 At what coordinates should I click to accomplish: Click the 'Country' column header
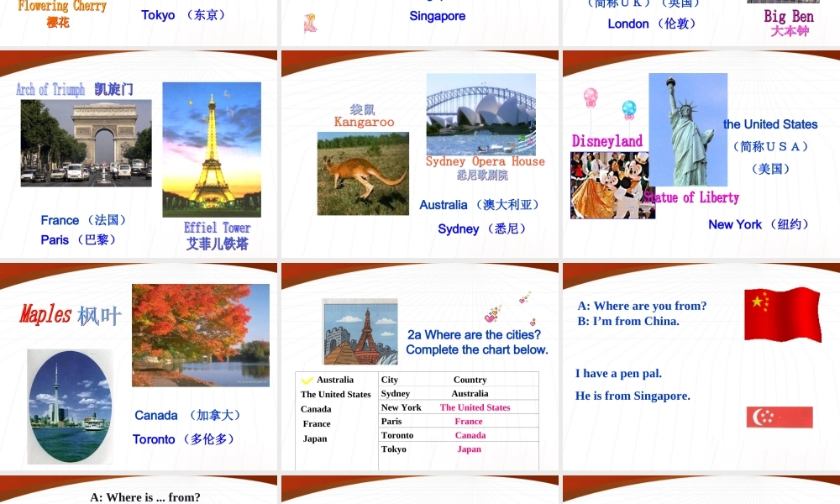(x=470, y=380)
